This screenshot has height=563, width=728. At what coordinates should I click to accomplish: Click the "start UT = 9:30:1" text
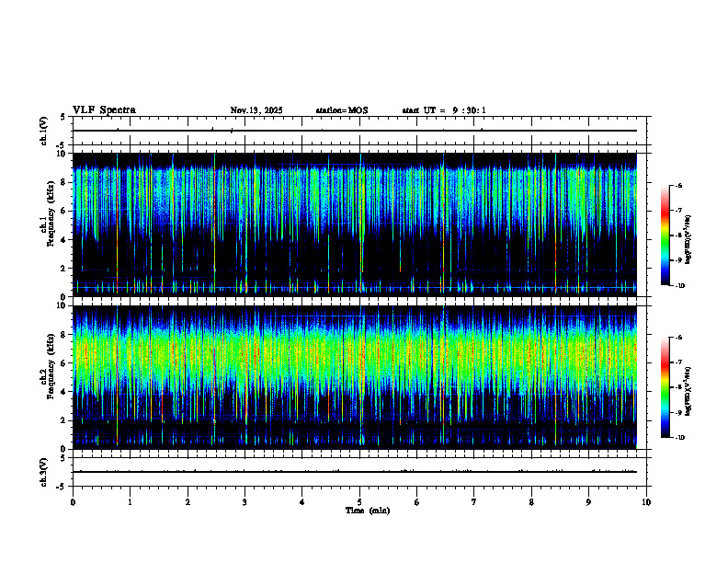[444, 110]
